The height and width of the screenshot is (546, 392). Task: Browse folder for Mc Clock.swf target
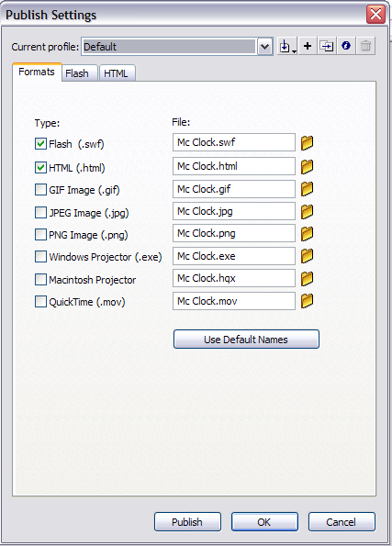tap(307, 143)
